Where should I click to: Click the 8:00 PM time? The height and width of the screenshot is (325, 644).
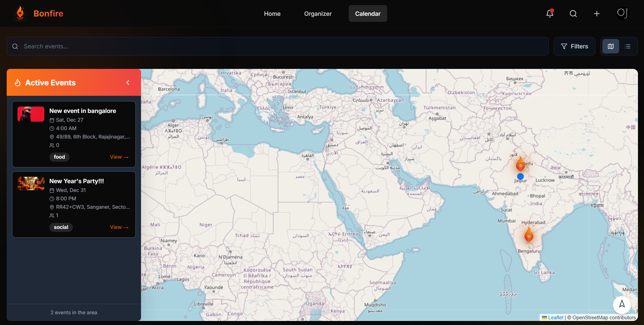tap(66, 199)
